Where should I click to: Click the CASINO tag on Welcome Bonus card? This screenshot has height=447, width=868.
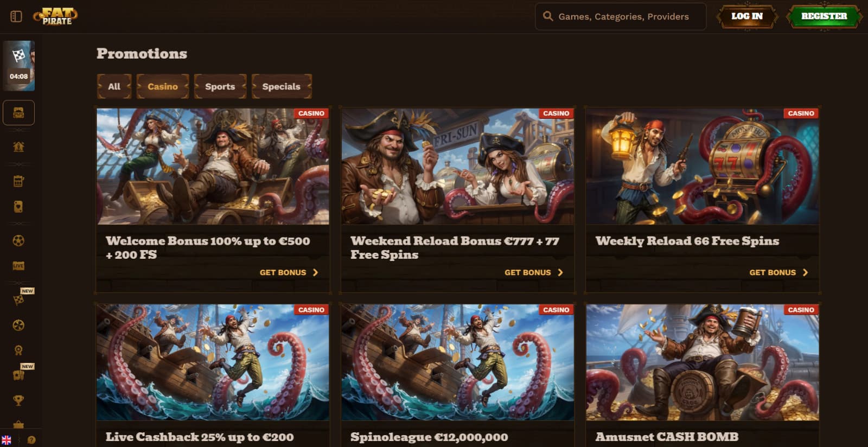tap(311, 113)
